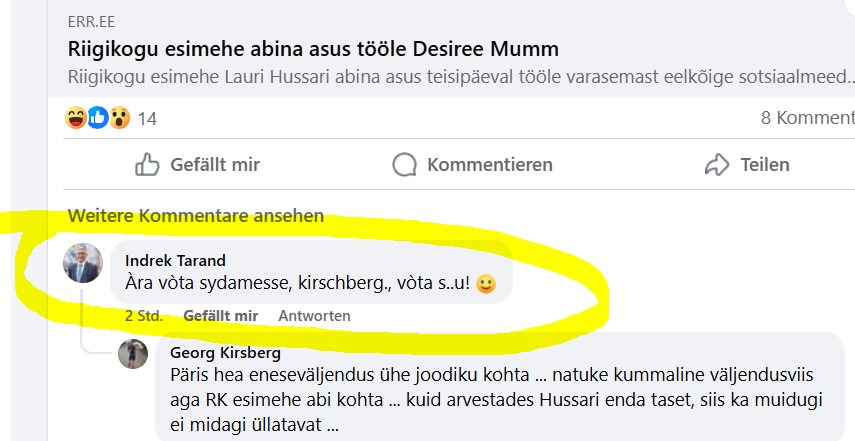This screenshot has width=855, height=441.
Task: Reply to Indrek Tarand's comment via Antworten
Action: click(x=314, y=316)
